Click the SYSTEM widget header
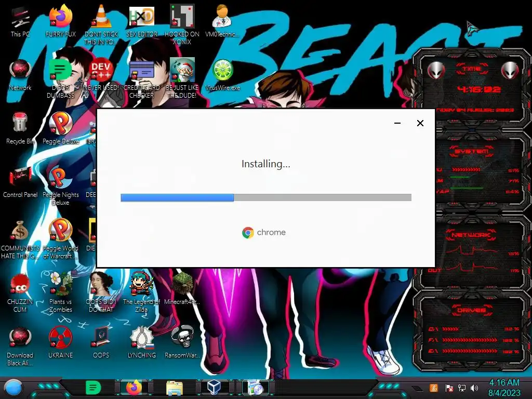Viewport: 532px width, 399px height. (472, 151)
